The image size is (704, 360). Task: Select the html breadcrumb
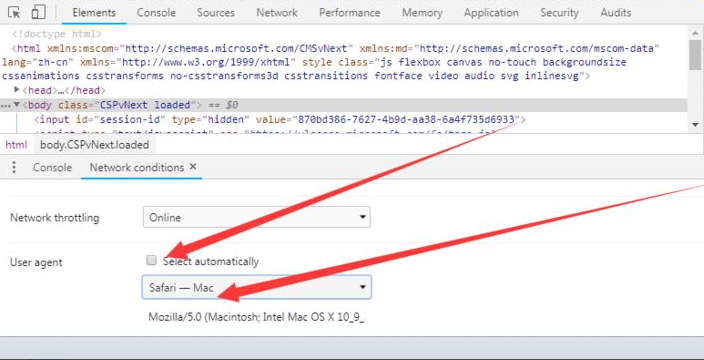(x=16, y=145)
